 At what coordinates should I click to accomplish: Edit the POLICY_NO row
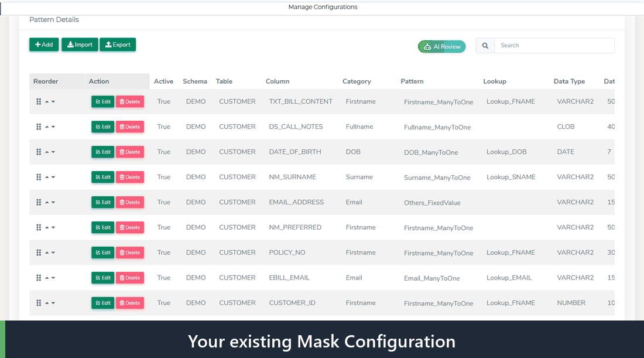point(102,253)
